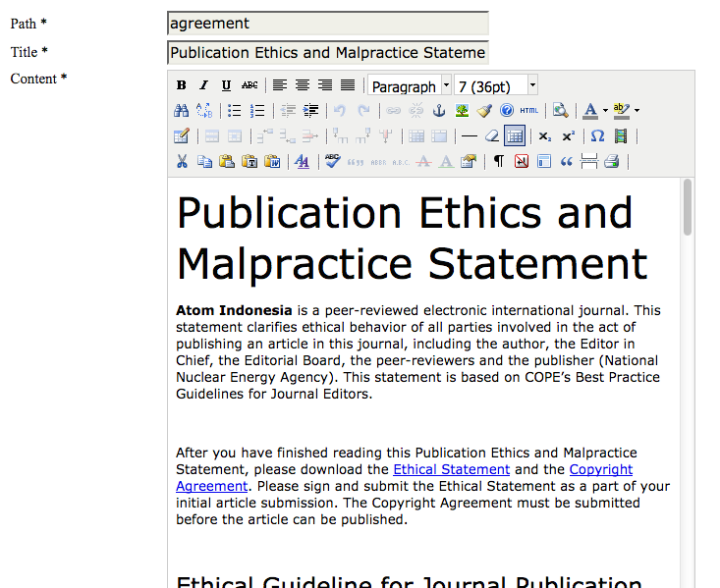The height and width of the screenshot is (588, 720).
Task: Open the font size 7 (36pt) dropdown
Action: point(497,86)
